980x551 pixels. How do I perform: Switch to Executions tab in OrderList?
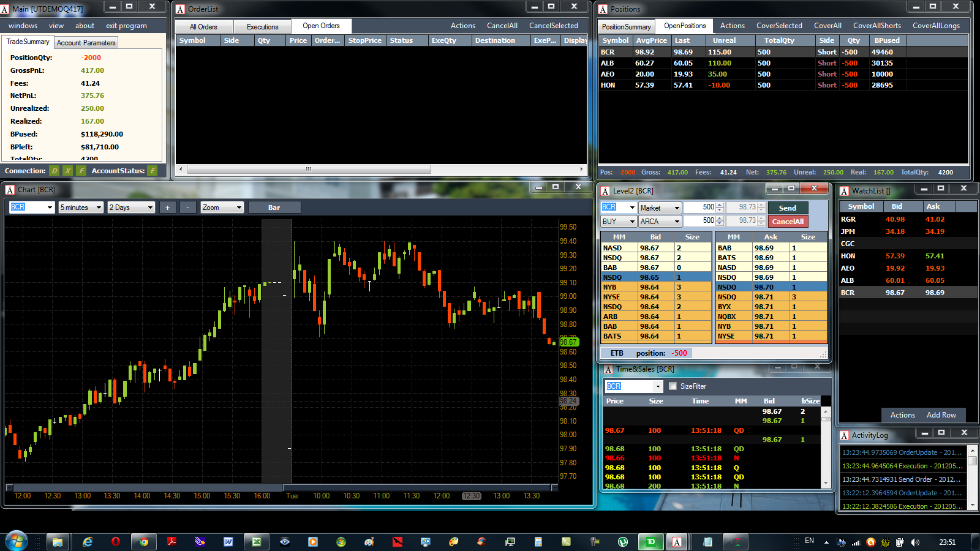[x=262, y=27]
